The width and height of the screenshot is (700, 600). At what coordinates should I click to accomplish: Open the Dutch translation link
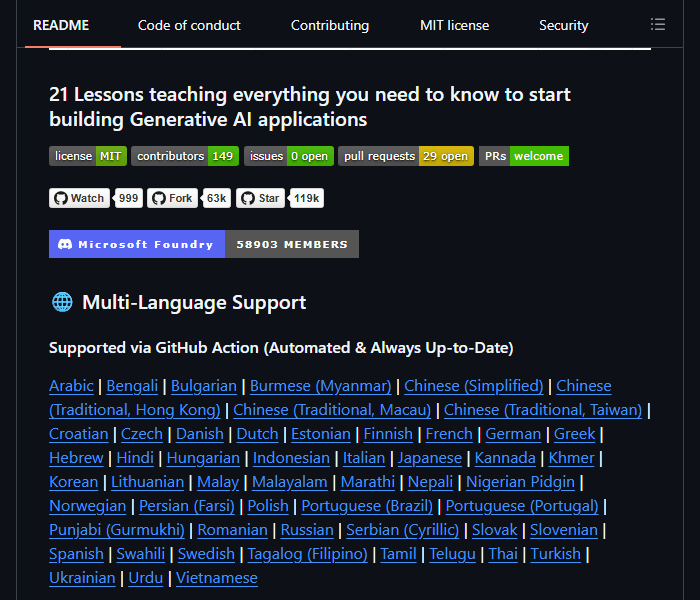coord(257,434)
